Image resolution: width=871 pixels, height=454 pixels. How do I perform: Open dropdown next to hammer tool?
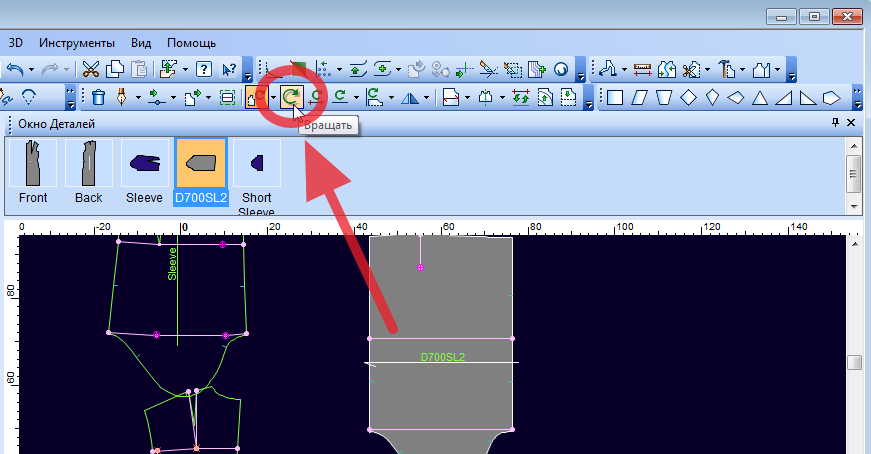[742, 70]
